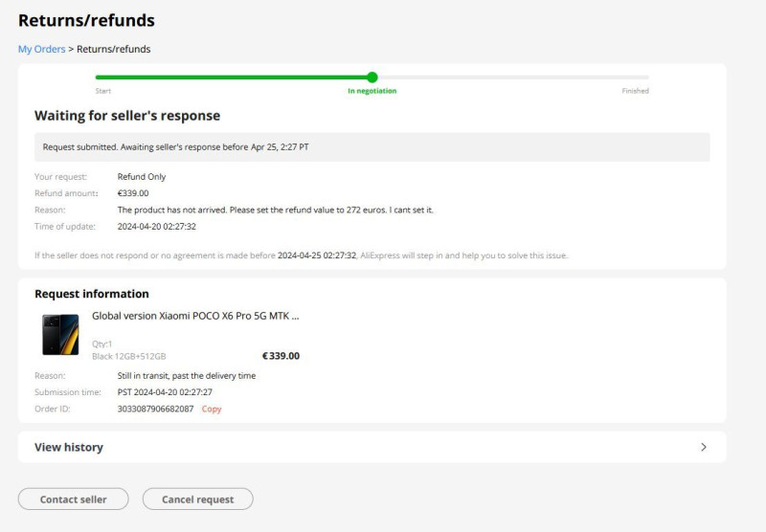Click the Request submitted status banner
The image size is (766, 532).
pyautogui.click(x=373, y=147)
